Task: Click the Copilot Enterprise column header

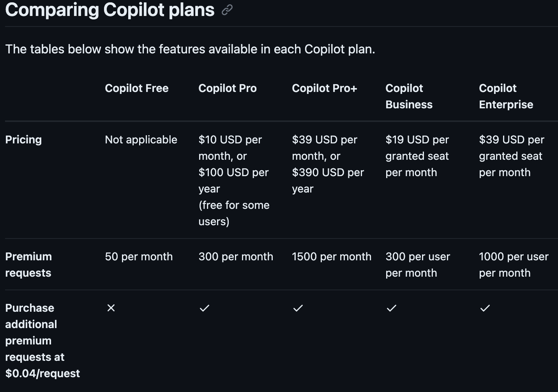Action: tap(506, 96)
